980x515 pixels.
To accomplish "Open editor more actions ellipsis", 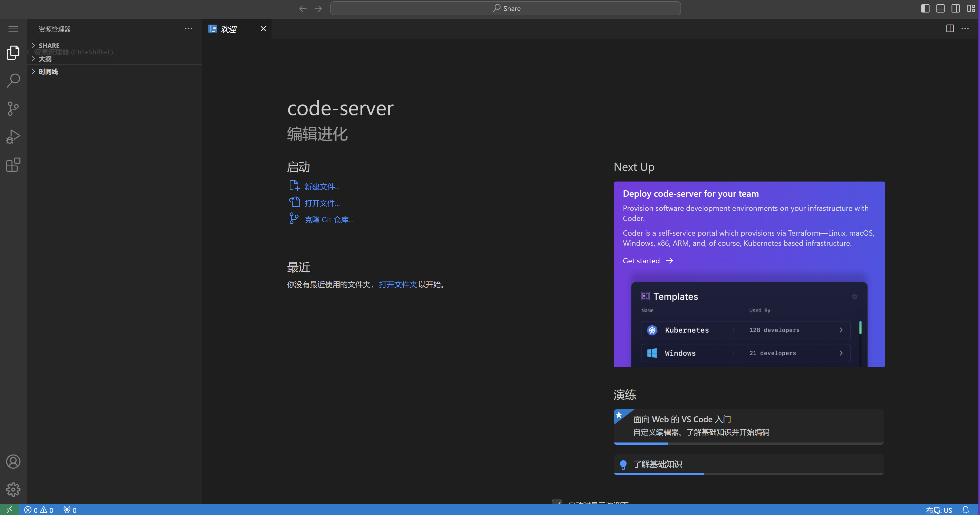I will pos(965,29).
